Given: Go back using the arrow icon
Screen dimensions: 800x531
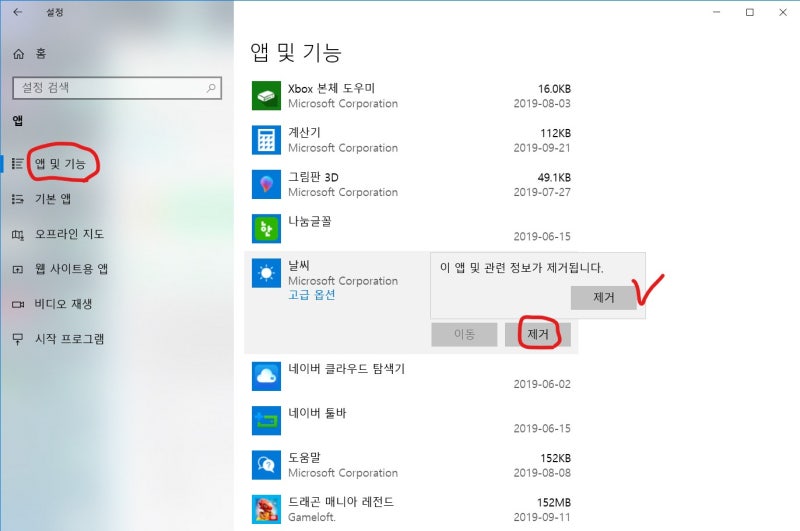Looking at the screenshot, I should [18, 12].
